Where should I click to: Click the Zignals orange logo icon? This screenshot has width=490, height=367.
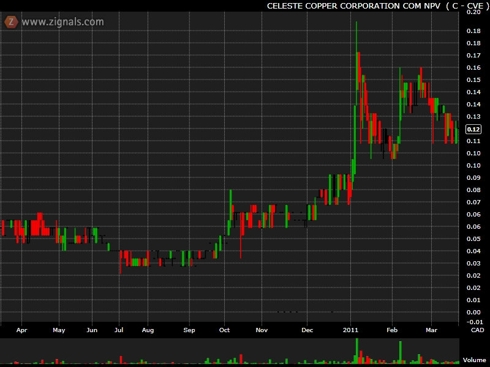[11, 22]
